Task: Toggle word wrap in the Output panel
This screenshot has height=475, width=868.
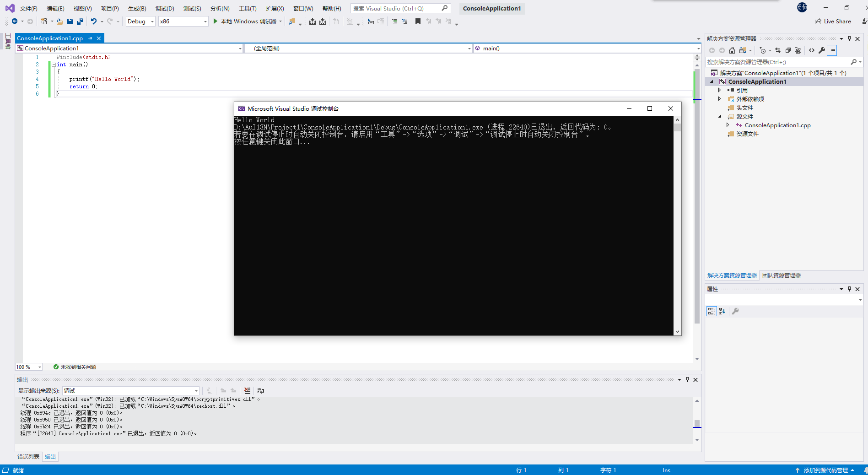Action: (x=261, y=390)
